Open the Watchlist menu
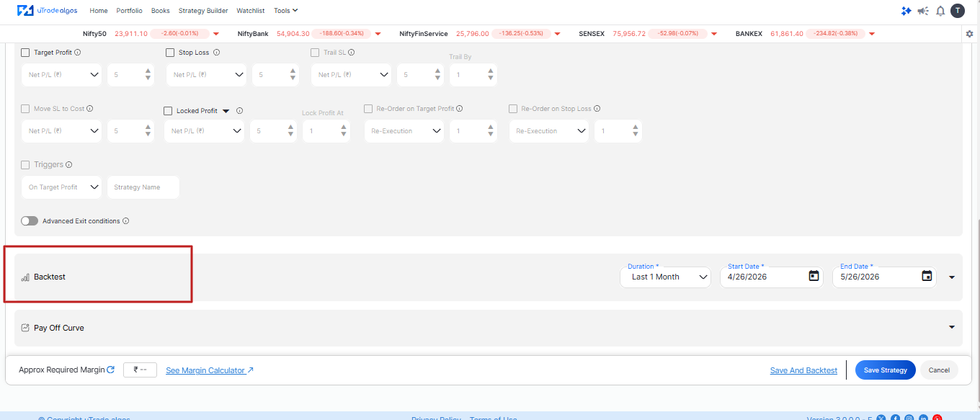Screen dimensions: 980x420 pos(251,11)
